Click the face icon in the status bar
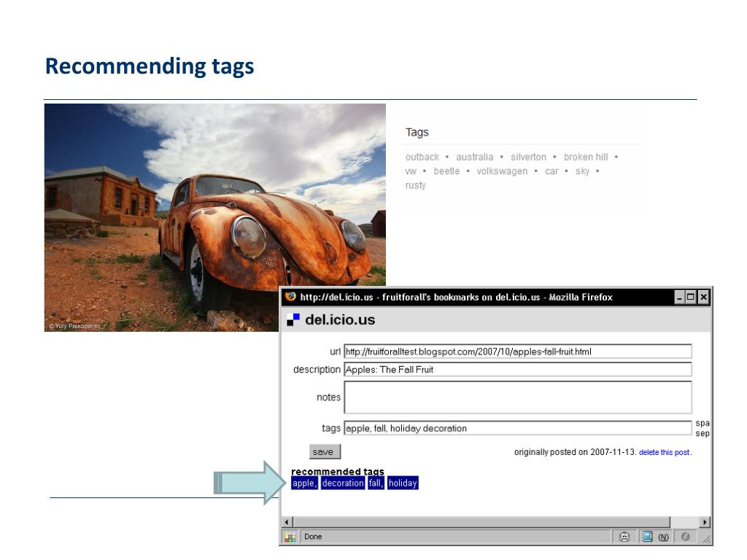This screenshot has height=560, width=747. [x=624, y=537]
